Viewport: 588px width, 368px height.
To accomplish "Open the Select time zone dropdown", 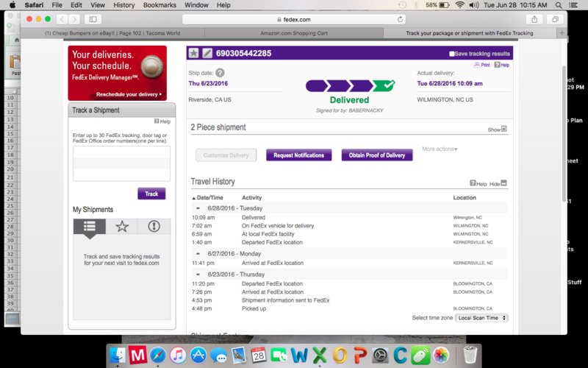I will point(481,318).
